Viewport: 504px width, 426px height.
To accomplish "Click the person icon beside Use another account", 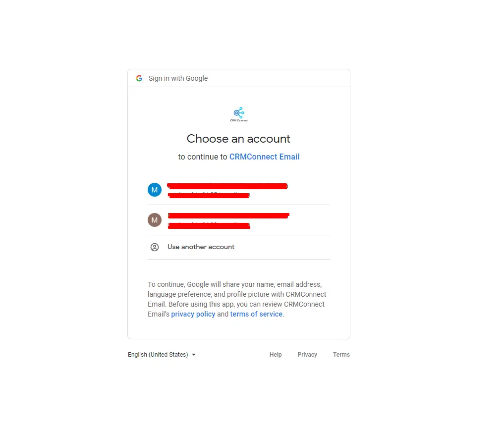I will tap(155, 247).
